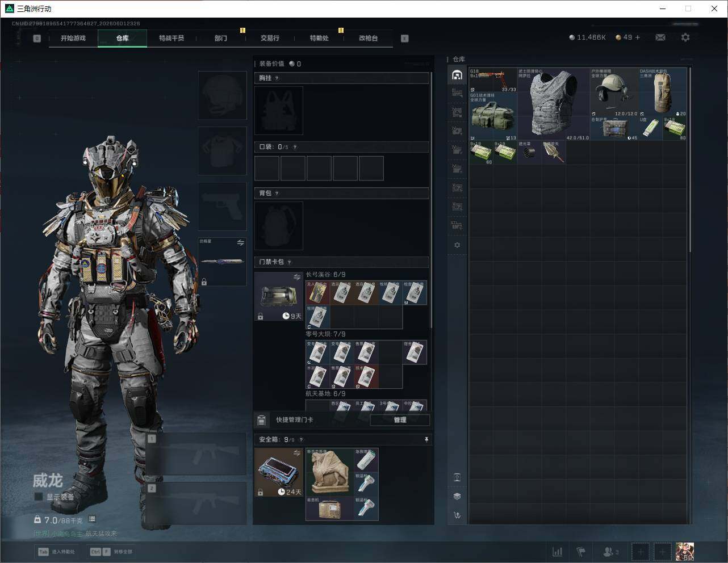Click the warehouse vertical scrollbar
Screen dimensions: 728x563
point(691,159)
